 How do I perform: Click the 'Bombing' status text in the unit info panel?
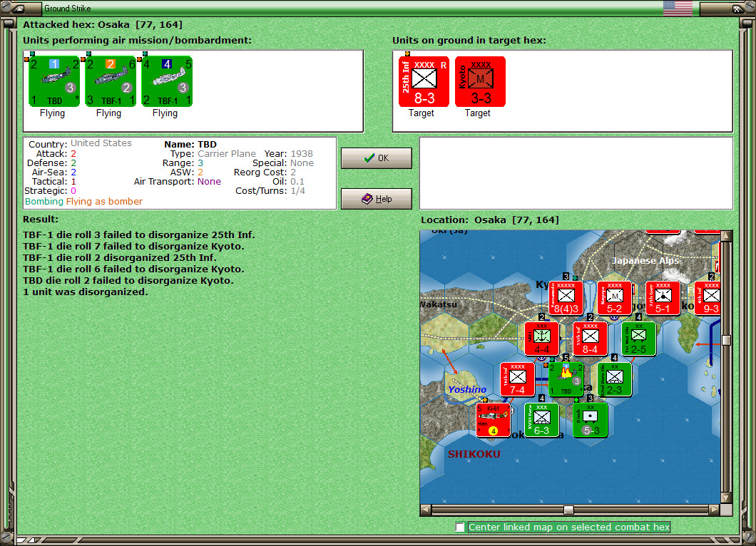44,202
